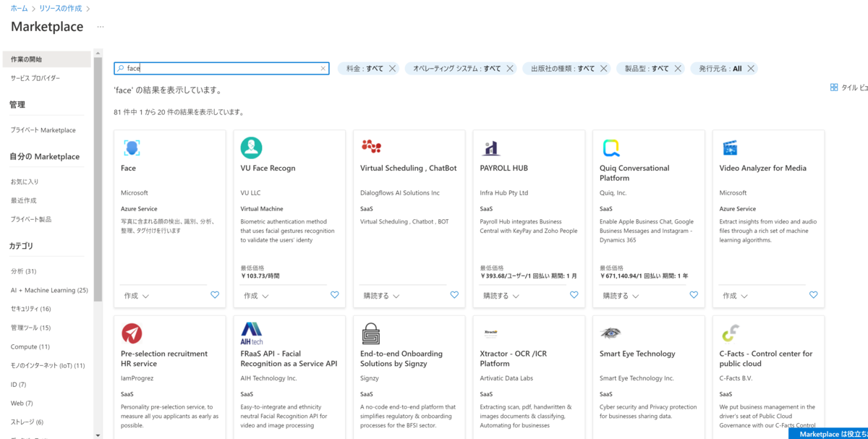Remove the オペレーティング システム filter X
Image resolution: width=868 pixels, height=439 pixels.
(x=509, y=69)
